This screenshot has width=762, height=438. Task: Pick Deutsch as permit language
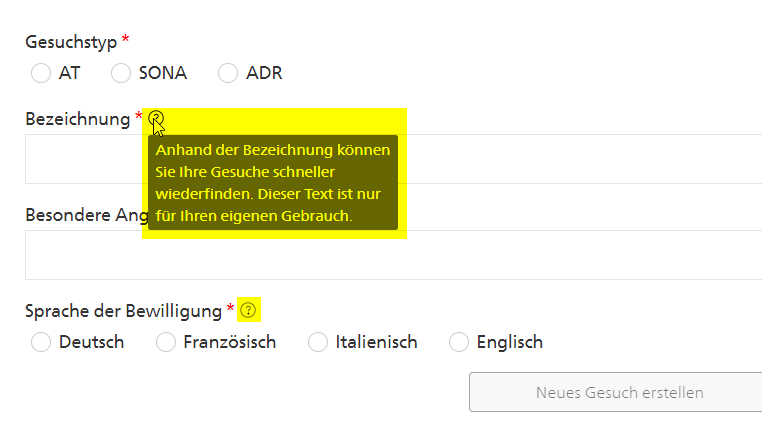41,342
